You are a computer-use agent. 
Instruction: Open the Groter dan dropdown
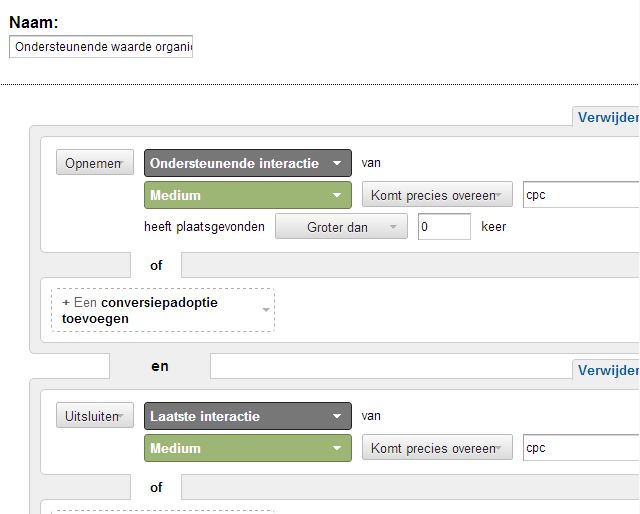(x=341, y=227)
